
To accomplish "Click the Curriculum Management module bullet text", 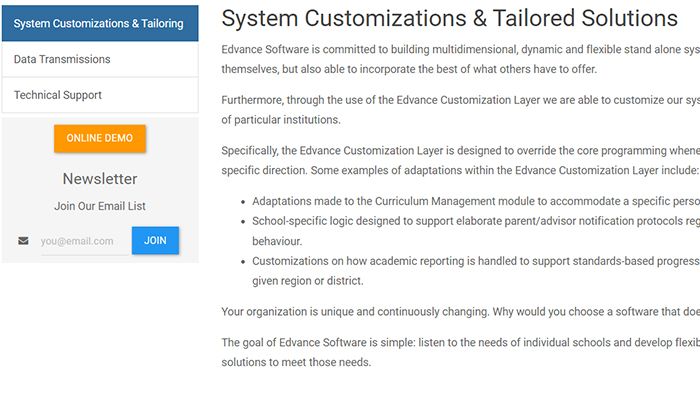I will click(475, 201).
